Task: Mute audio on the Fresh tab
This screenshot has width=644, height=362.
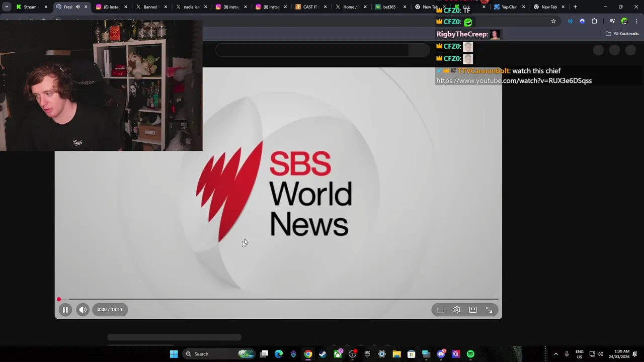Action: click(77, 7)
